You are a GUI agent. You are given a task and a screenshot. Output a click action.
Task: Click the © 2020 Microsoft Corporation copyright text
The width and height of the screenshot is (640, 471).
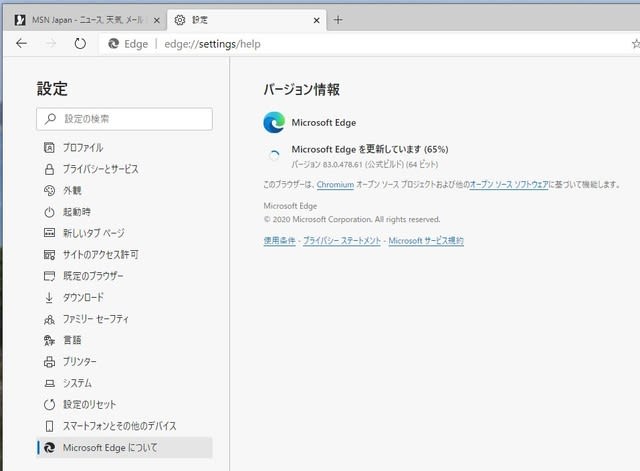coord(352,219)
